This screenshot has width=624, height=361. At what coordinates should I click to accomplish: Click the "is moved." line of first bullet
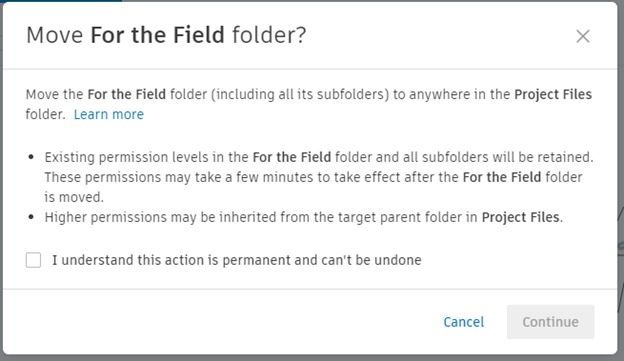coord(74,197)
